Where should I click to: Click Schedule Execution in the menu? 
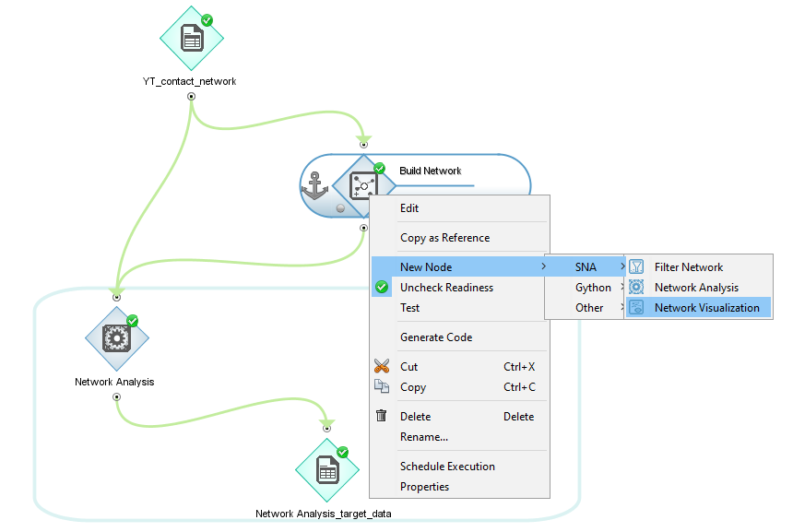tap(447, 467)
